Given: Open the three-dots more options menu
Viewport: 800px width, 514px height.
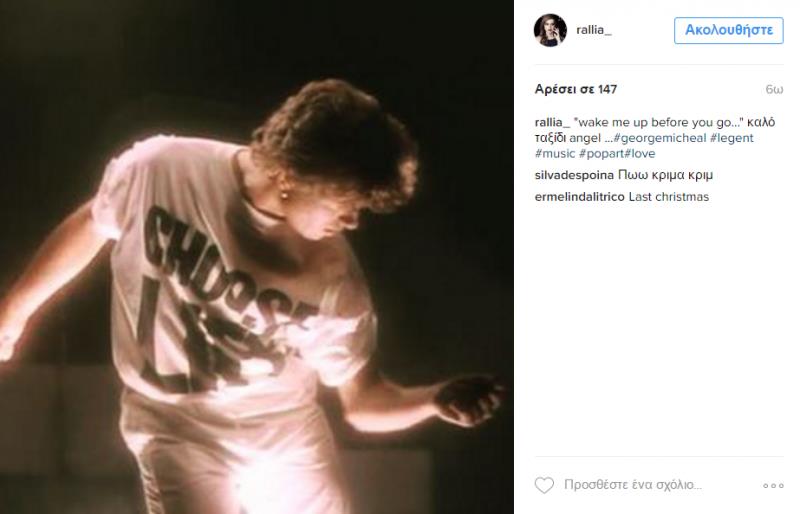Looking at the screenshot, I should [x=773, y=485].
